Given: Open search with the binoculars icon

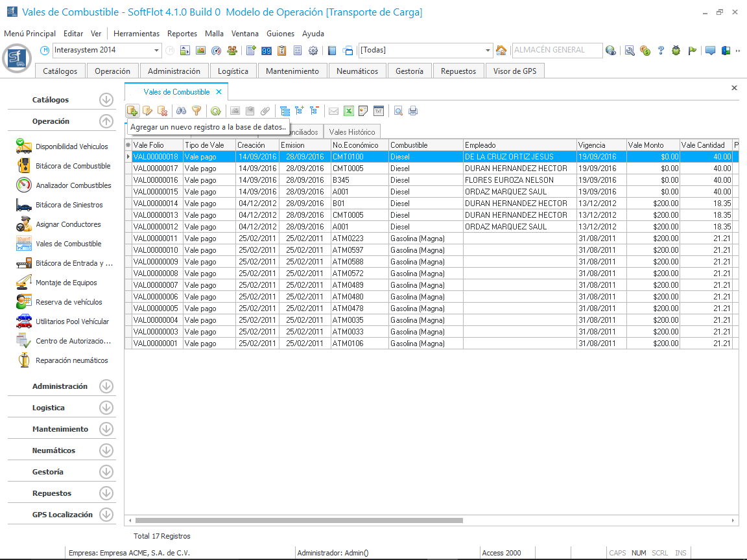Looking at the screenshot, I should 182,111.
